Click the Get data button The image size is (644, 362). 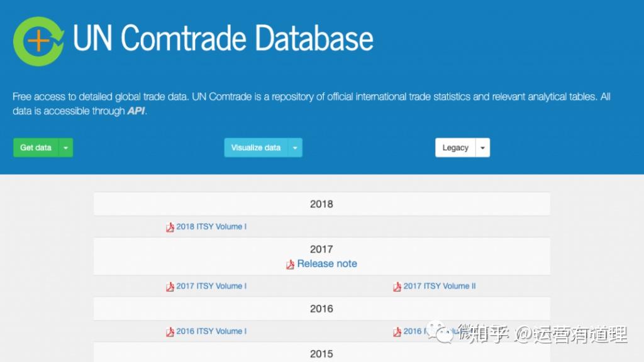click(35, 147)
